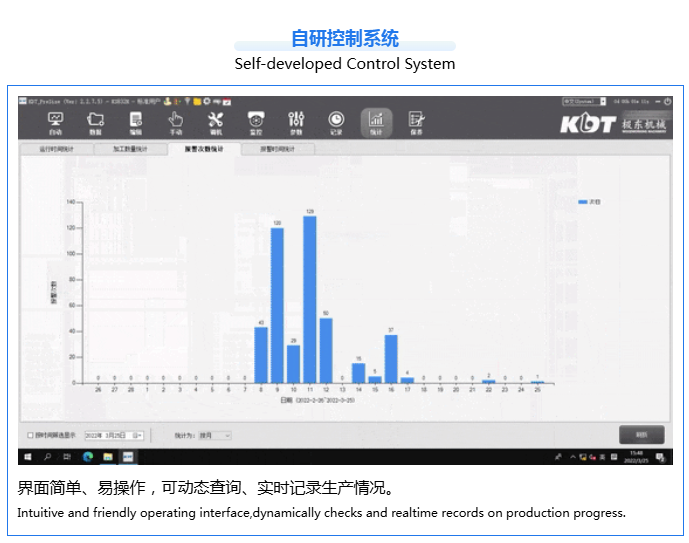Switch to the run time statistics tab
The image size is (689, 543).
[x=56, y=149]
